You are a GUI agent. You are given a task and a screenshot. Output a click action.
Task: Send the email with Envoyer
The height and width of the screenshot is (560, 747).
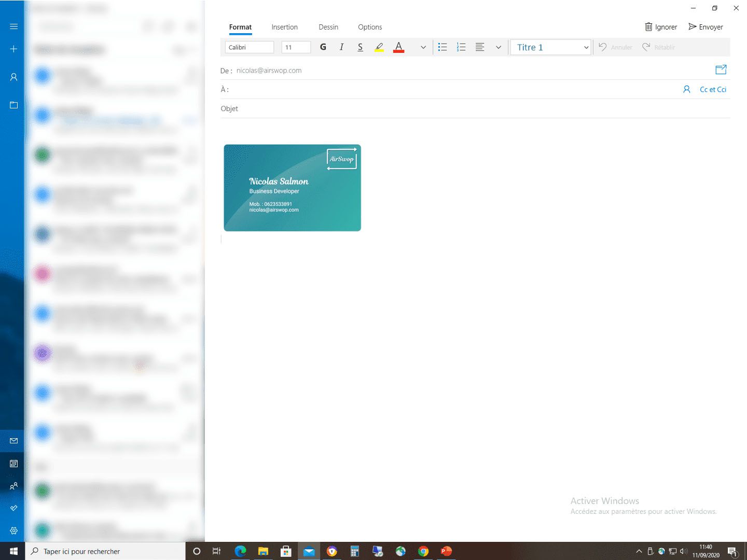tap(706, 27)
